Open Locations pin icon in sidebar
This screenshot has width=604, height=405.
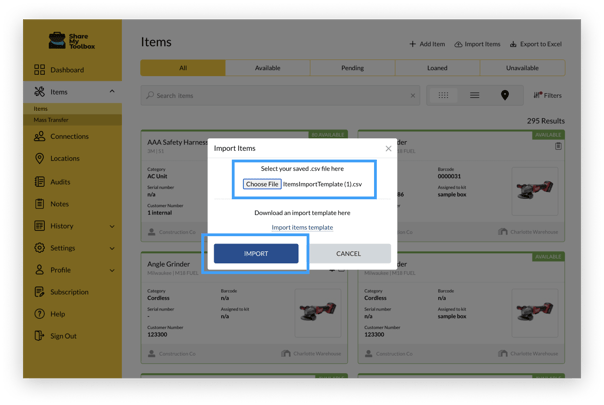pyautogui.click(x=39, y=158)
